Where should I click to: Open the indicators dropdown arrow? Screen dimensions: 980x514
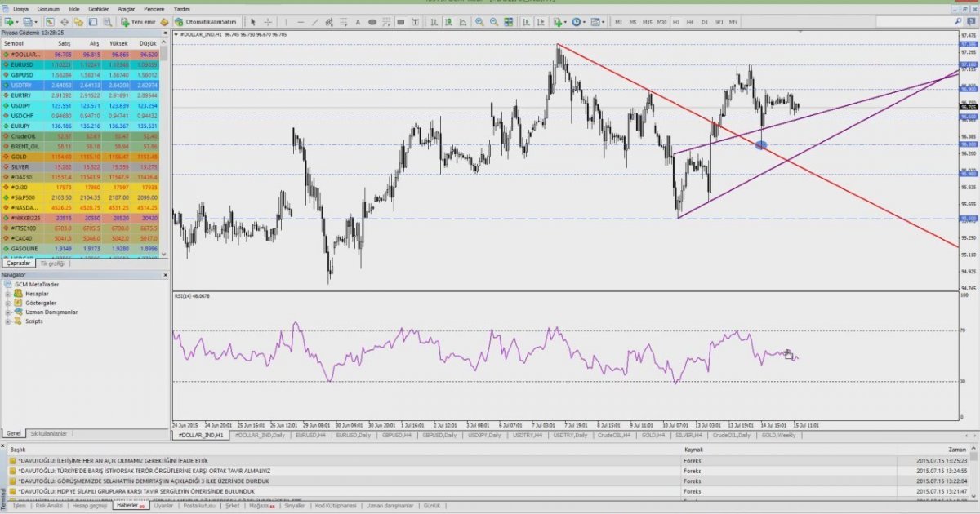(x=565, y=21)
